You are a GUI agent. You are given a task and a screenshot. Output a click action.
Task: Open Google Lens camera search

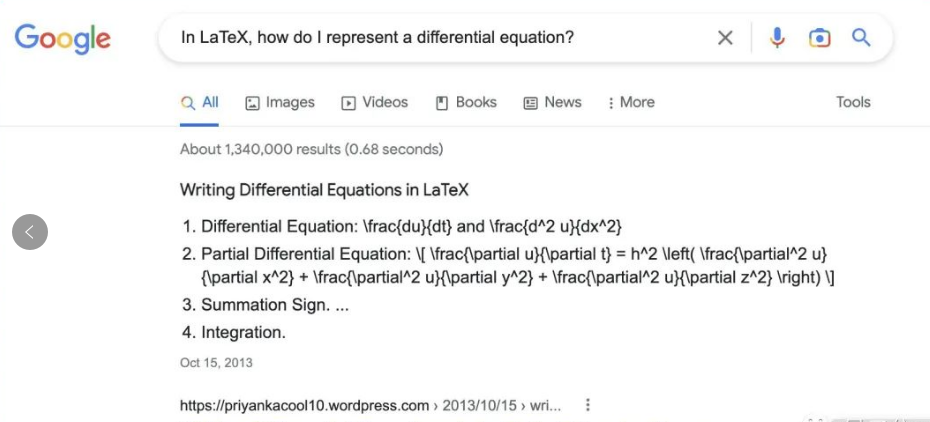tap(819, 39)
